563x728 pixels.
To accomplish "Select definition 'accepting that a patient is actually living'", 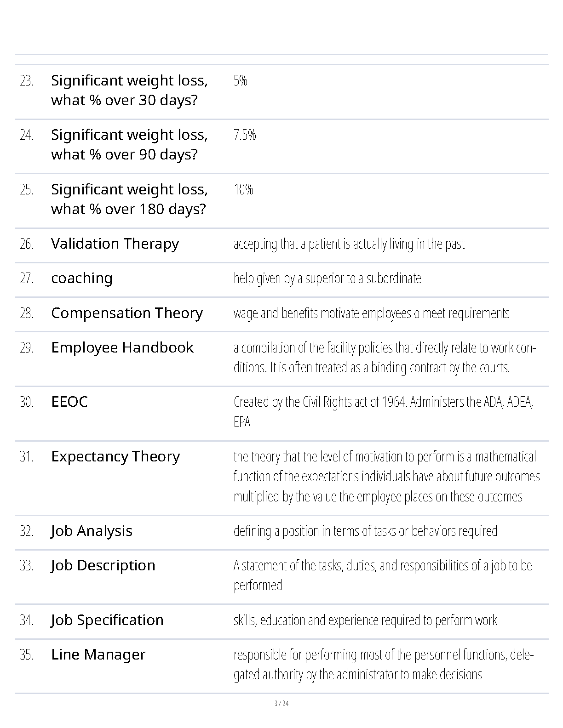I will click(349, 244).
